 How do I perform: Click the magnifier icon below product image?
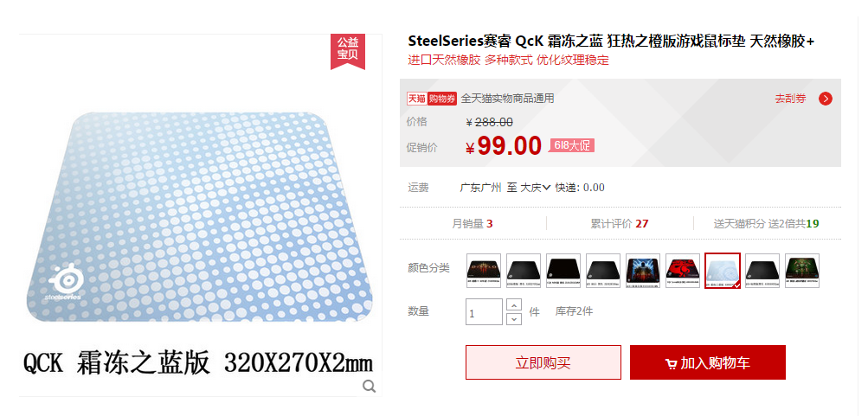tap(370, 386)
